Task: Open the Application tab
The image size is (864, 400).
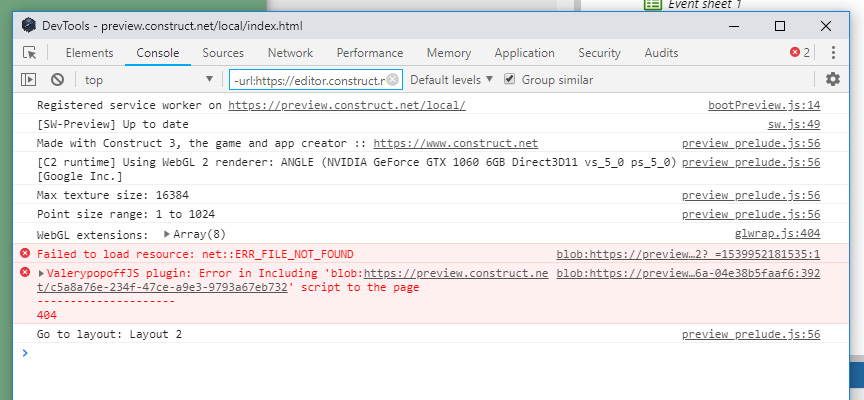Action: pyautogui.click(x=525, y=53)
